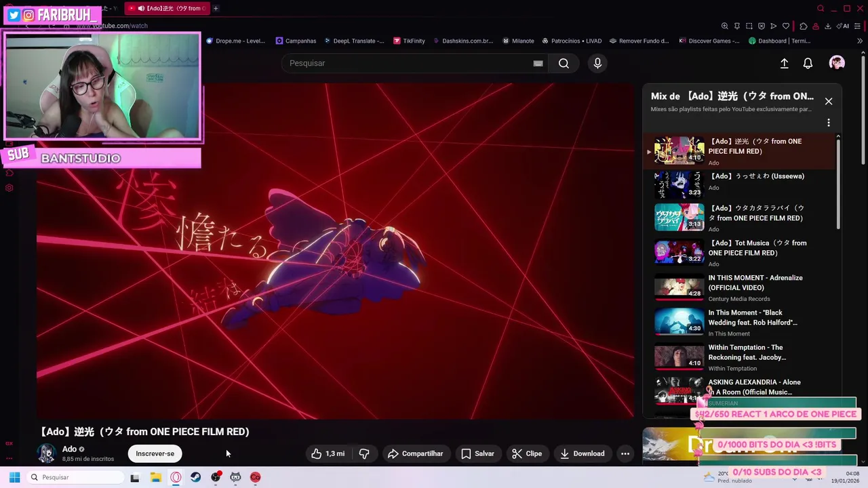
Task: Subscribe with the Inscrever-se button
Action: [155, 453]
